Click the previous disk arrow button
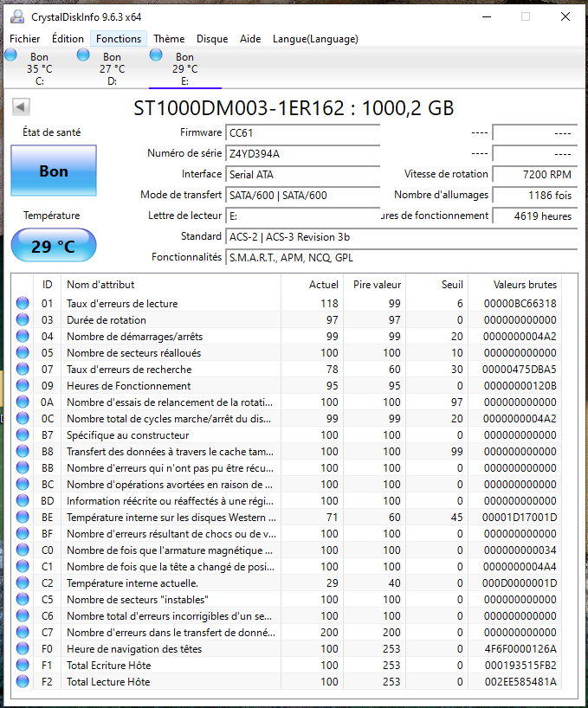588x708 pixels. 22,107
